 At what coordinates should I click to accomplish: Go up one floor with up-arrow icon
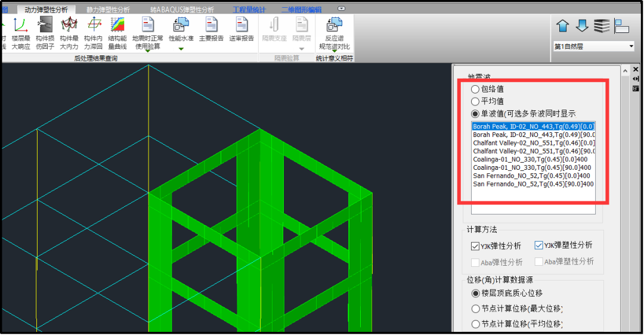click(563, 26)
